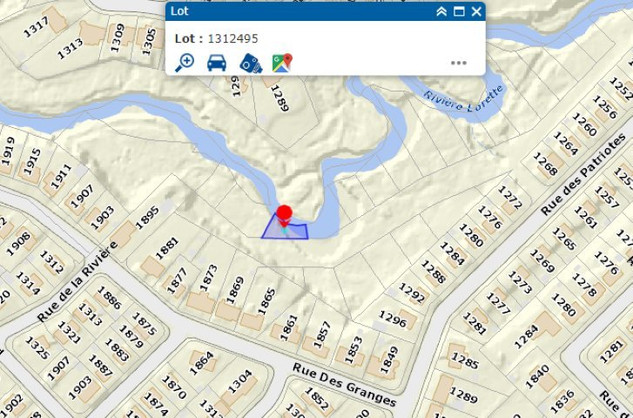Click the blue car icon in Lot popup
The height and width of the screenshot is (418, 633).
[217, 63]
